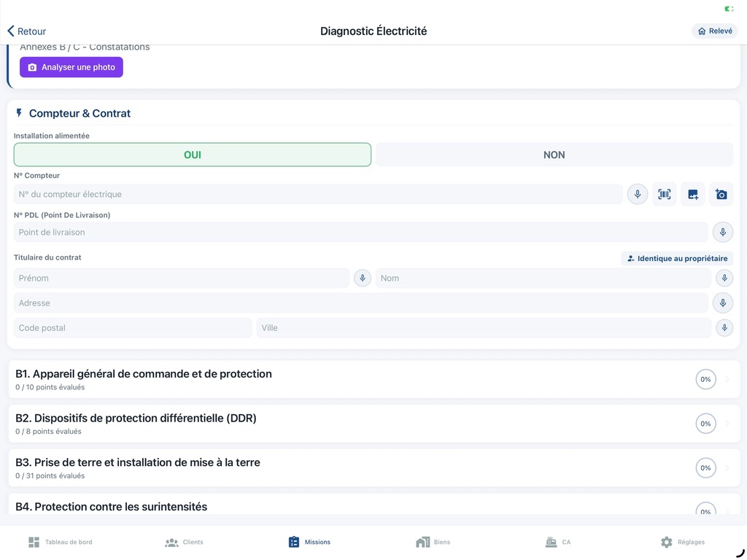Dictate the meter number with the microphone
747x560 pixels.
tap(637, 195)
